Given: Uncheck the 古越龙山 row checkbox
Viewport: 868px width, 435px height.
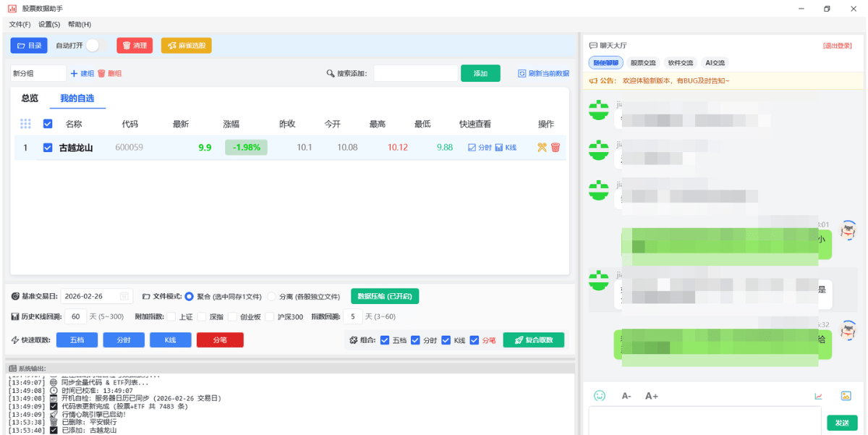Looking at the screenshot, I should [48, 148].
